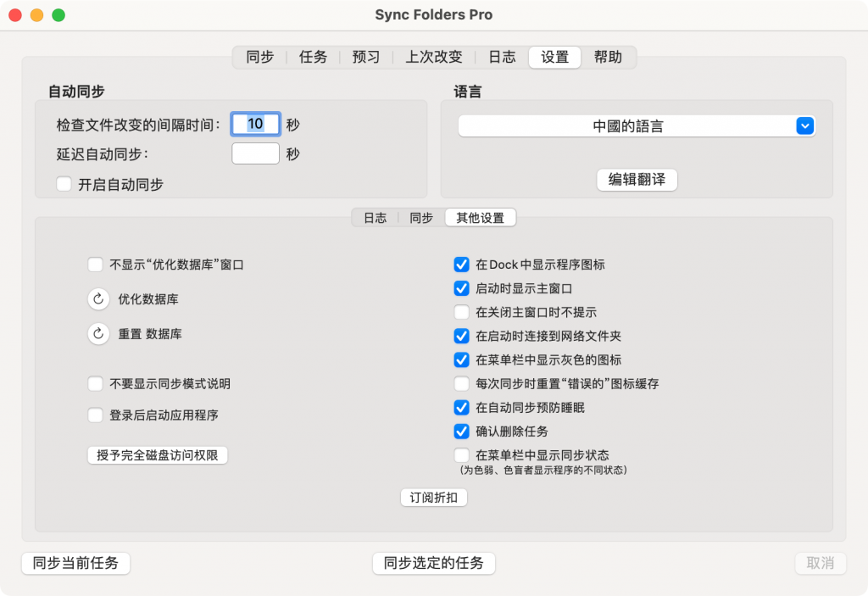Click the 重置数据库 reset icon
868x596 pixels.
coord(97,333)
